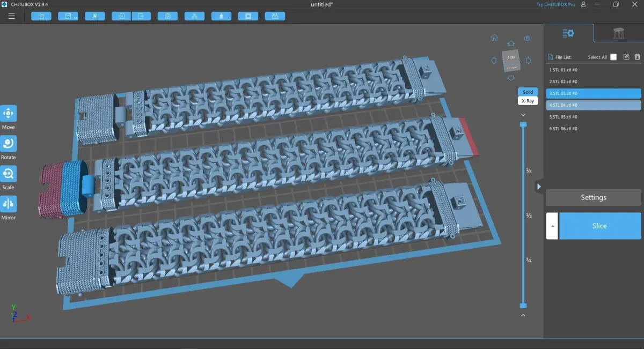Image resolution: width=644 pixels, height=349 pixels.
Task: Click the Top face of view cube
Action: point(511,57)
